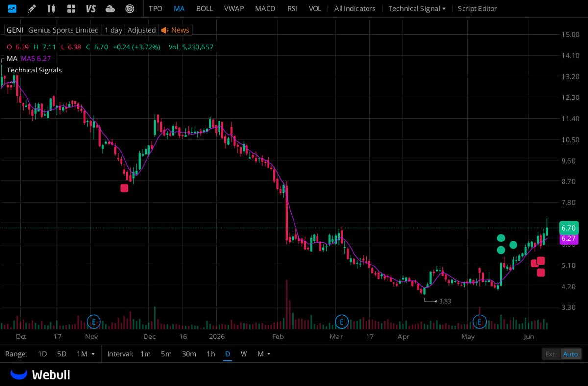Select the 5m interval
The width and height of the screenshot is (588, 386).
pyautogui.click(x=166, y=354)
